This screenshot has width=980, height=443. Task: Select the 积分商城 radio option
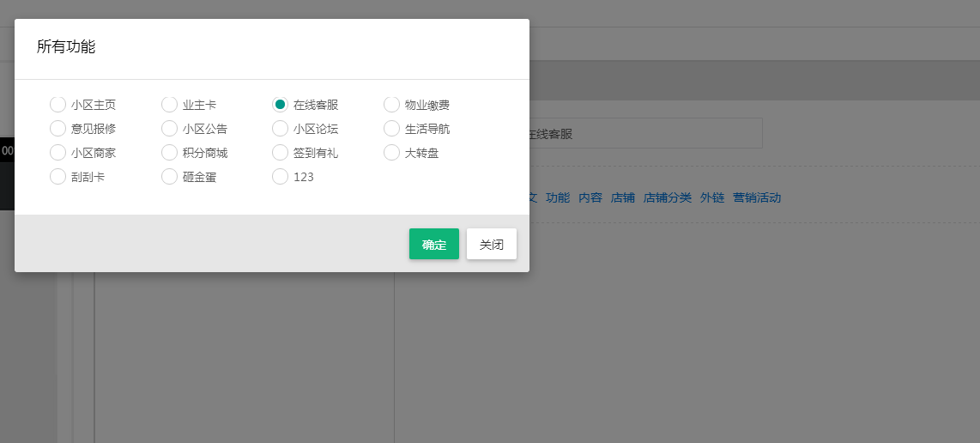(x=169, y=153)
